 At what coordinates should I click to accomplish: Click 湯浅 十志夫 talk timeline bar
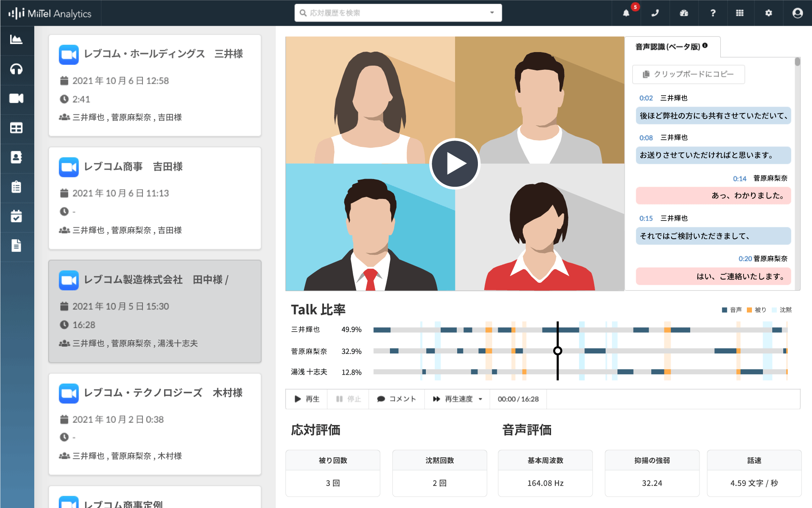(580, 372)
